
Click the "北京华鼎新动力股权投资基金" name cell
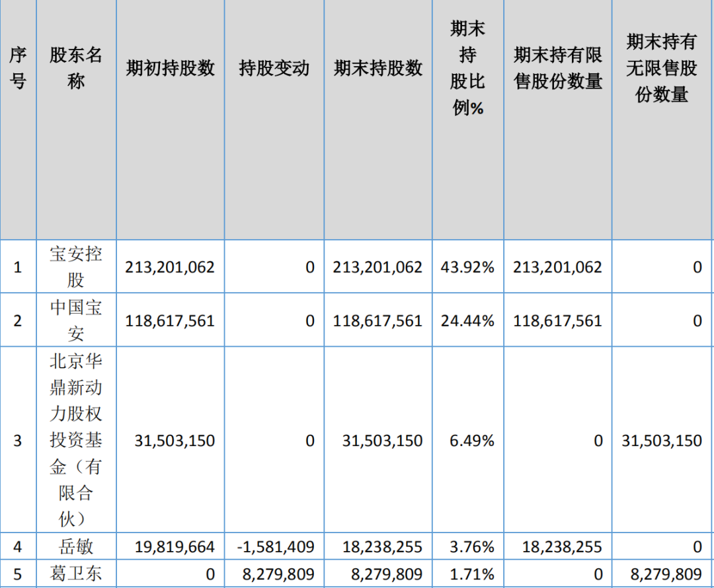pyautogui.click(x=75, y=440)
